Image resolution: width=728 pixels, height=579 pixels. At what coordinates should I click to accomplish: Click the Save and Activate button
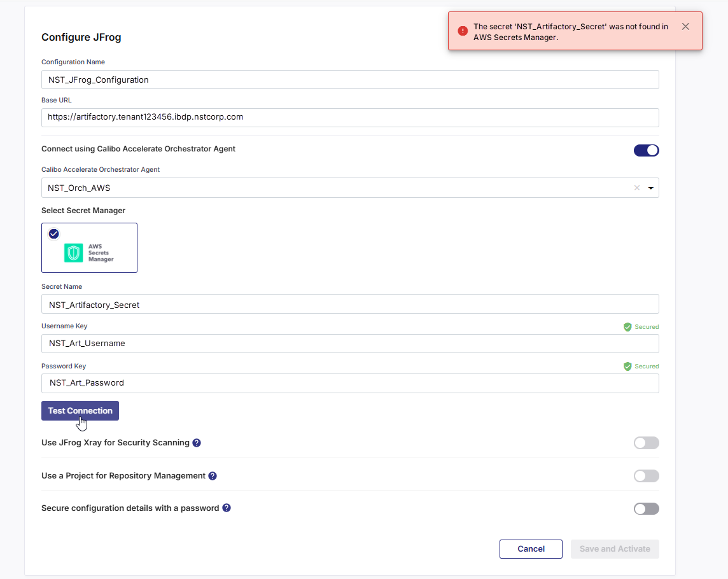(x=614, y=548)
